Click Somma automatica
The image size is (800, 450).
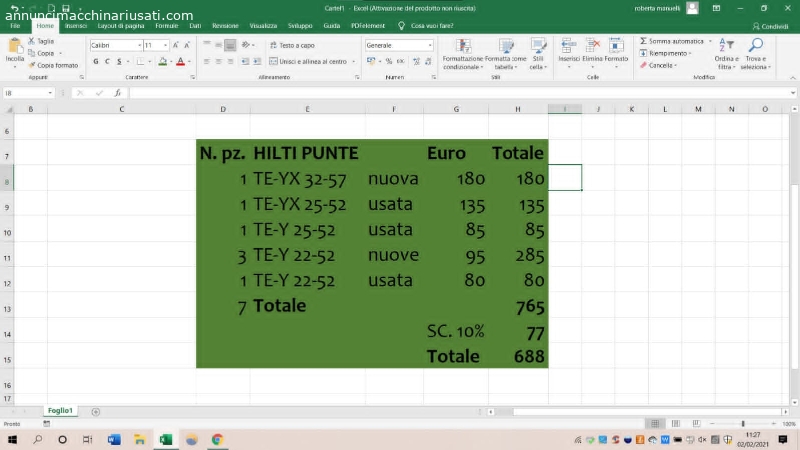point(671,41)
